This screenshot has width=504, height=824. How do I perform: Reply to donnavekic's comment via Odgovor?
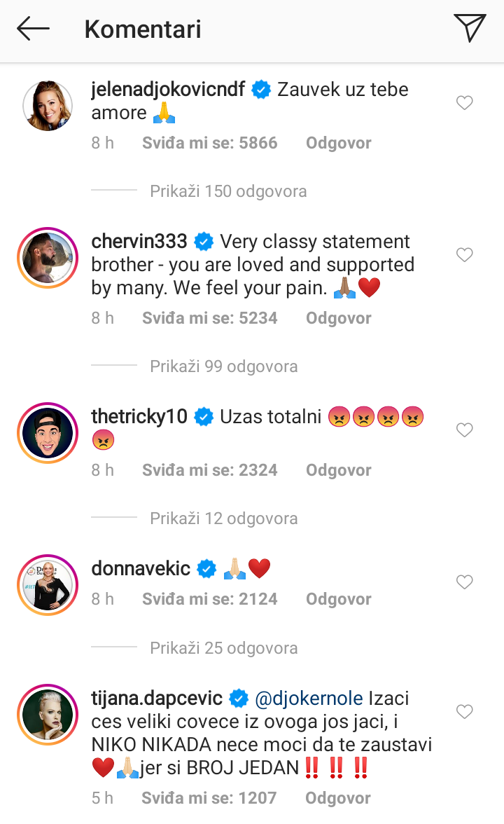[339, 599]
